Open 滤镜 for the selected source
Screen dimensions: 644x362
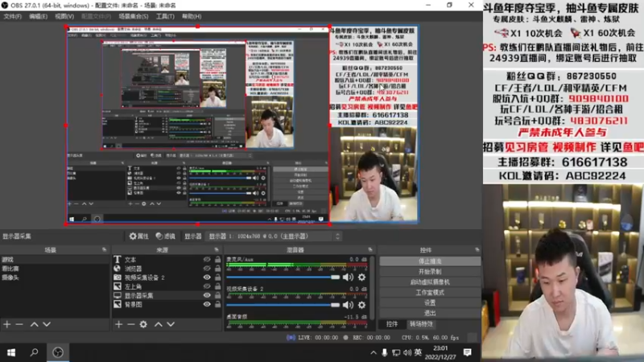coord(166,237)
